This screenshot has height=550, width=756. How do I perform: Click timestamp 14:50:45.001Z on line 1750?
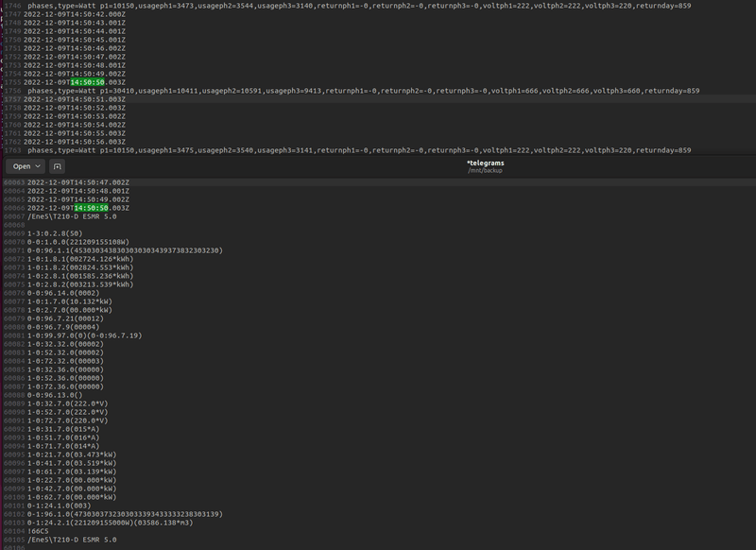tap(75, 40)
